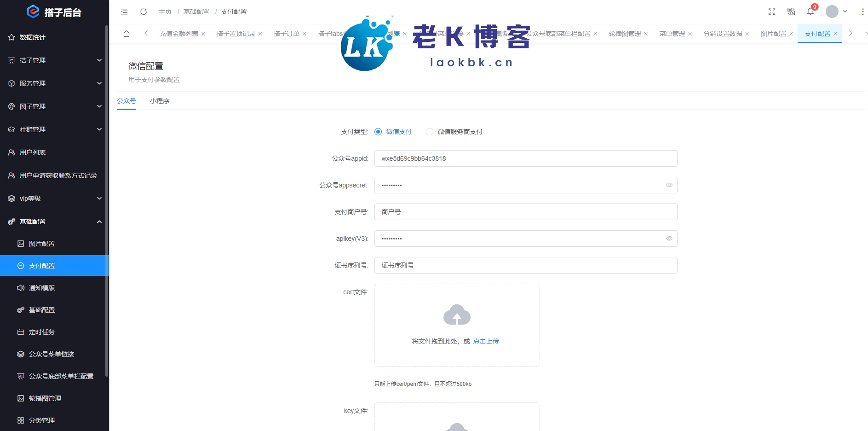Screen dimensions: 868x431
Task: Open the user avatar dropdown
Action: 836,12
